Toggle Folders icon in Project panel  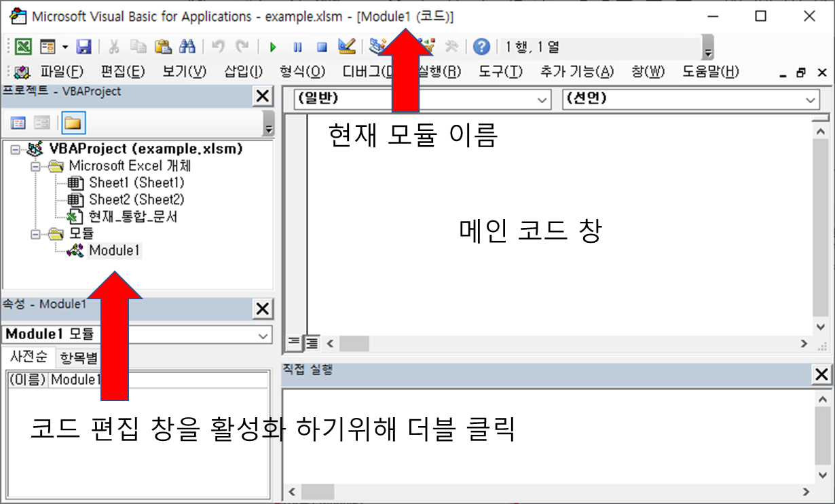(72, 123)
